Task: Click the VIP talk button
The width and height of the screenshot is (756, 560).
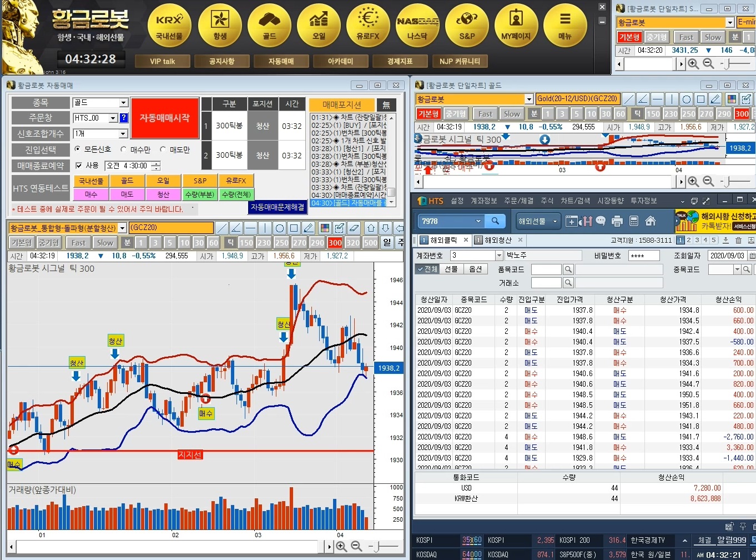Action: (163, 61)
